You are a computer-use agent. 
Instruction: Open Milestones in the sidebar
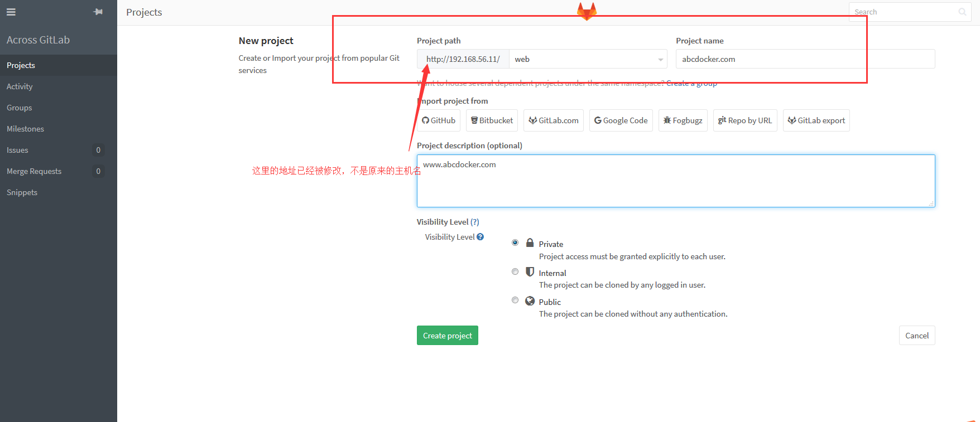[x=59, y=129]
